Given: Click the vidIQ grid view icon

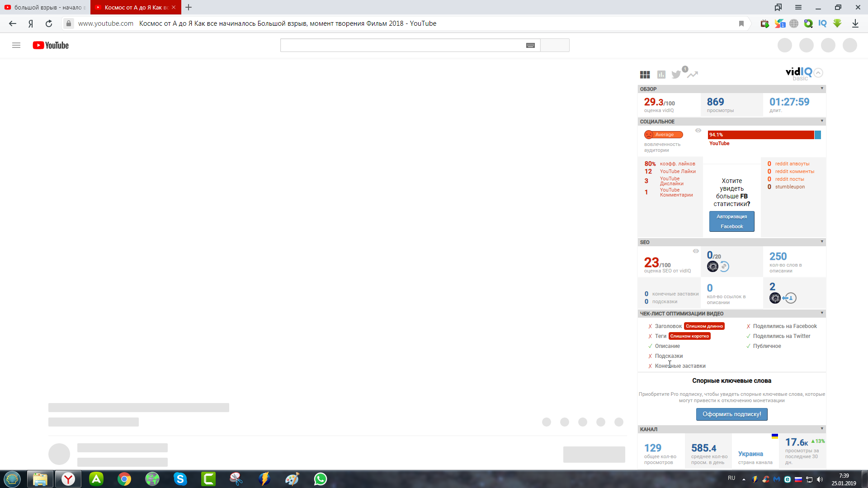Looking at the screenshot, I should [645, 75].
